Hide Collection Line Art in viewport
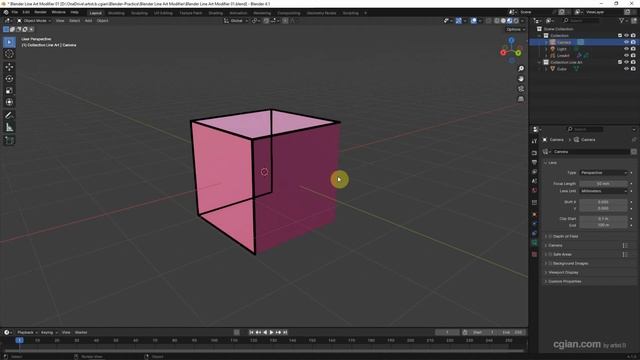The height and width of the screenshot is (360, 640). (626, 62)
